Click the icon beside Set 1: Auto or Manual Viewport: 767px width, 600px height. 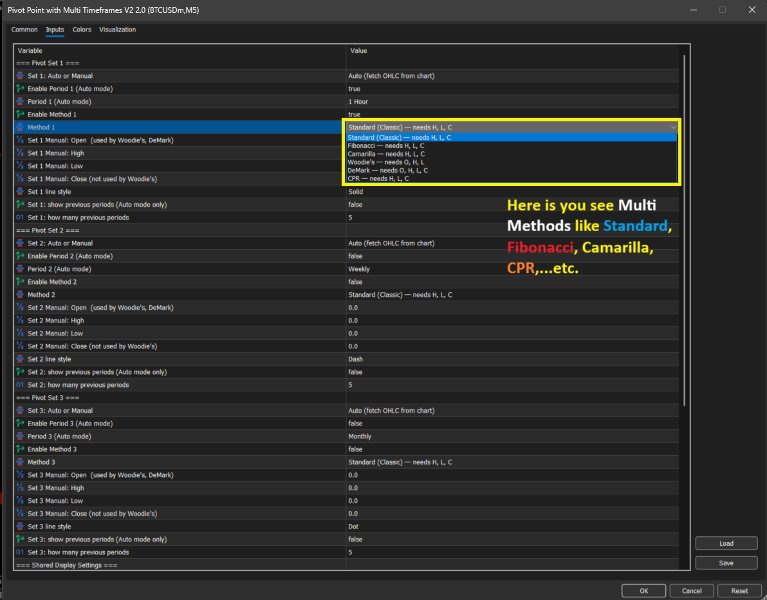pyautogui.click(x=20, y=76)
